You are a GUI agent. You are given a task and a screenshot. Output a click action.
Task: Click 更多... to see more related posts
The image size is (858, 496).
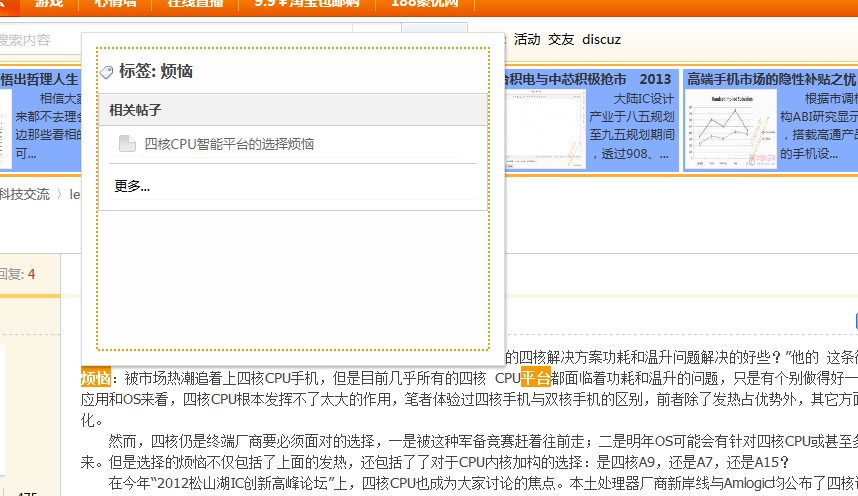pos(132,186)
